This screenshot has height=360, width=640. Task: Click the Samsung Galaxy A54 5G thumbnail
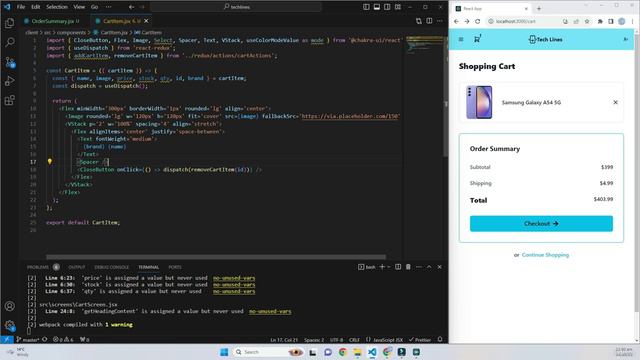[x=479, y=102]
